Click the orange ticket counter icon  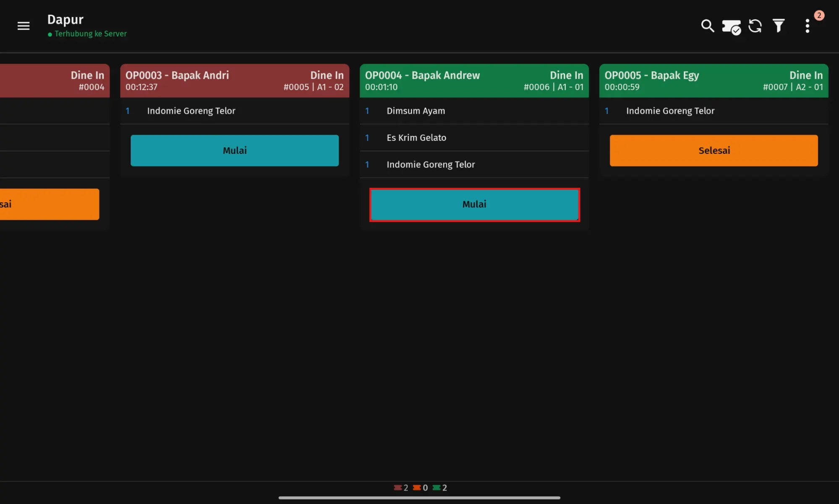point(417,488)
